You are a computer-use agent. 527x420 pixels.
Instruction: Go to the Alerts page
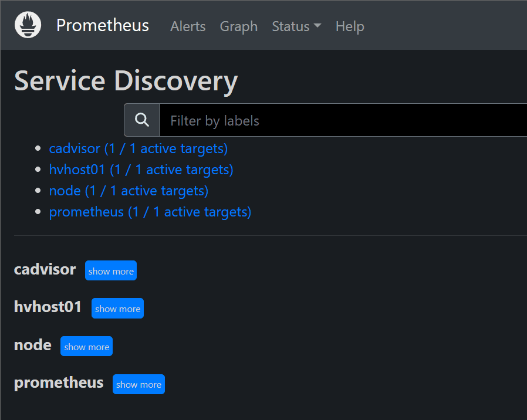tap(188, 26)
